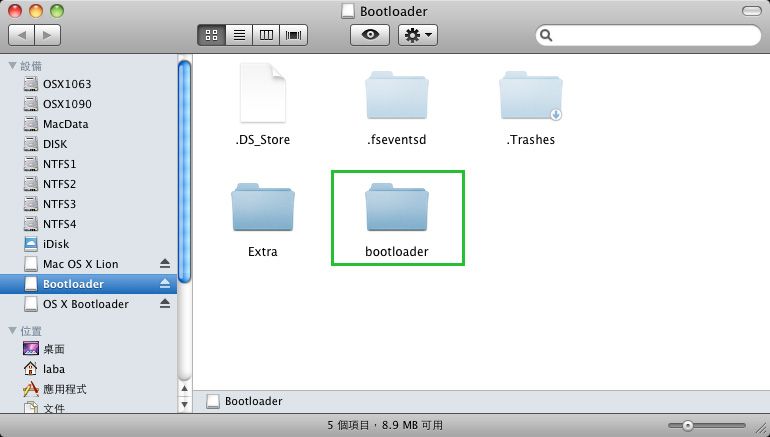The height and width of the screenshot is (437, 770).
Task: Select the NTFS2 volume
Action: click(88, 184)
